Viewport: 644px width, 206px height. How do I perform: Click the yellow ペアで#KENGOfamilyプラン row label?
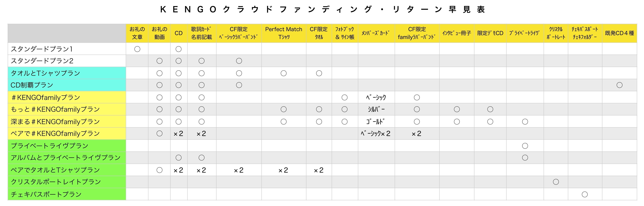pyautogui.click(x=55, y=134)
